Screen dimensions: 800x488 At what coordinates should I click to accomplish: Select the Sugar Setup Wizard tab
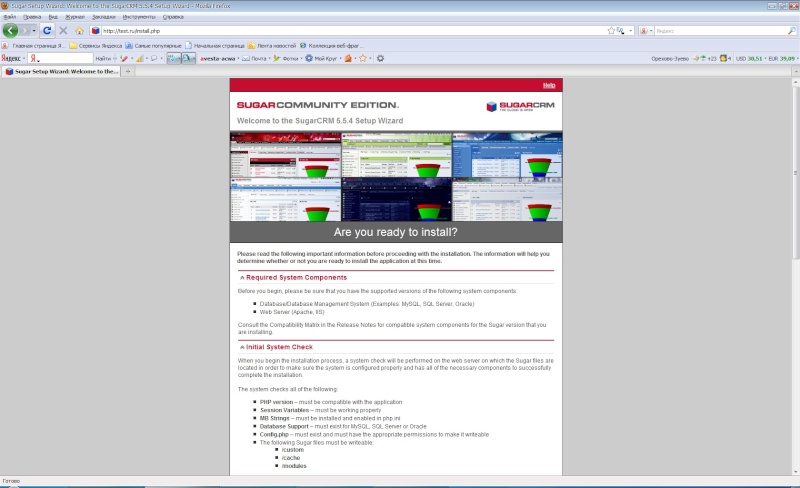click(x=61, y=71)
